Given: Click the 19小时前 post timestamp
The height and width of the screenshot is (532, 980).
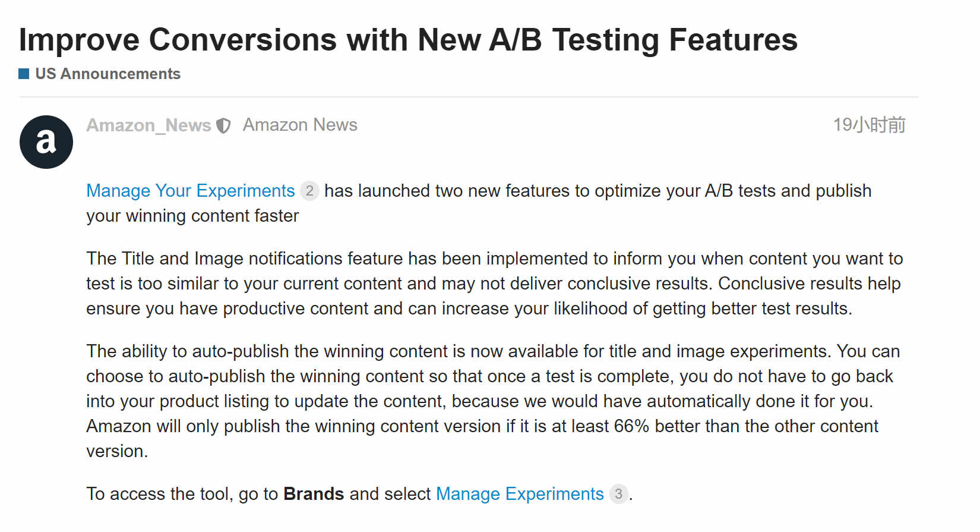Looking at the screenshot, I should point(869,125).
